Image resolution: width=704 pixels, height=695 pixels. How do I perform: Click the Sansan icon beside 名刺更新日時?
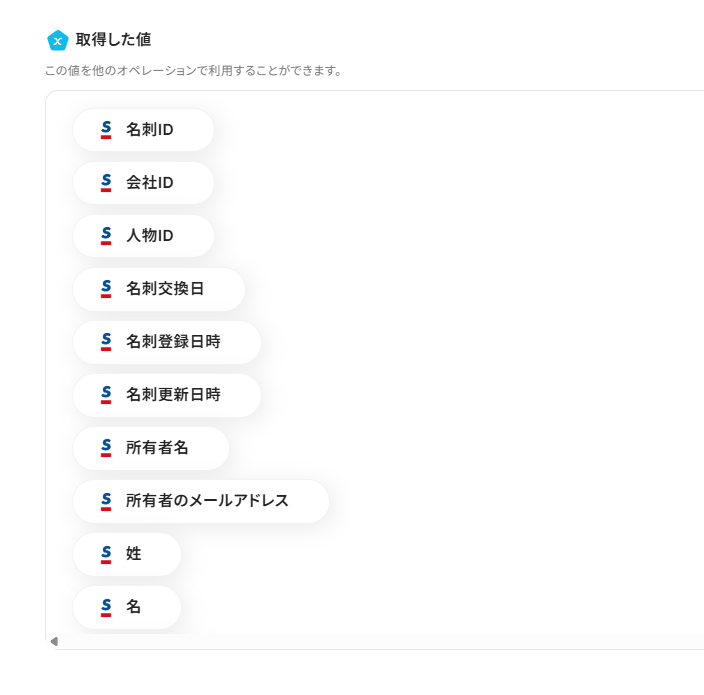point(106,395)
